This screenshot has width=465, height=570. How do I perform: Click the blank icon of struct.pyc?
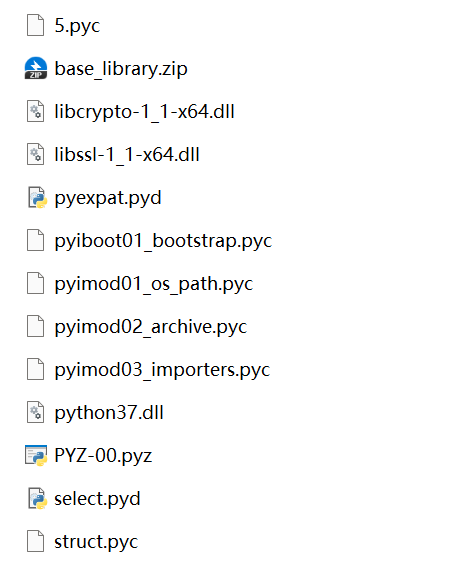point(35,541)
